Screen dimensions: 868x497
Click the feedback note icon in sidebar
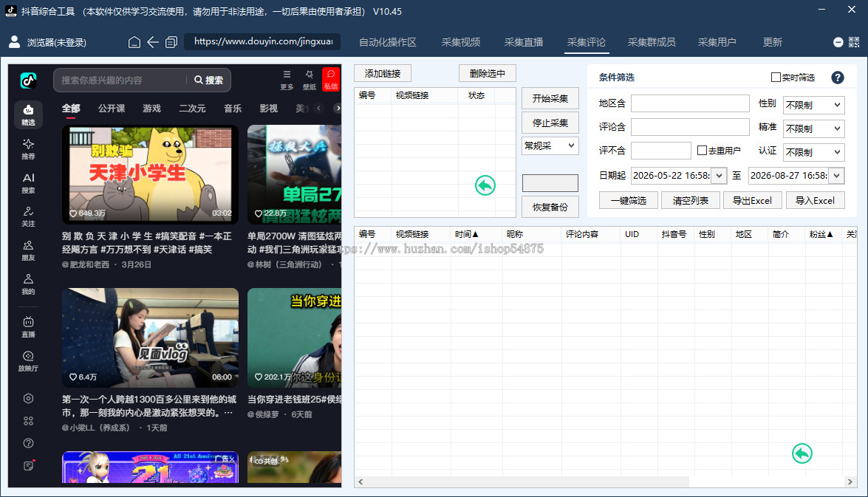coord(29,465)
